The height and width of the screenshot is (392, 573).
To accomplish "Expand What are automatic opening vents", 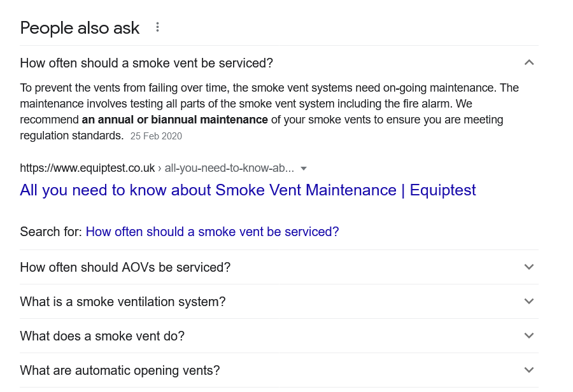I will tap(279, 370).
